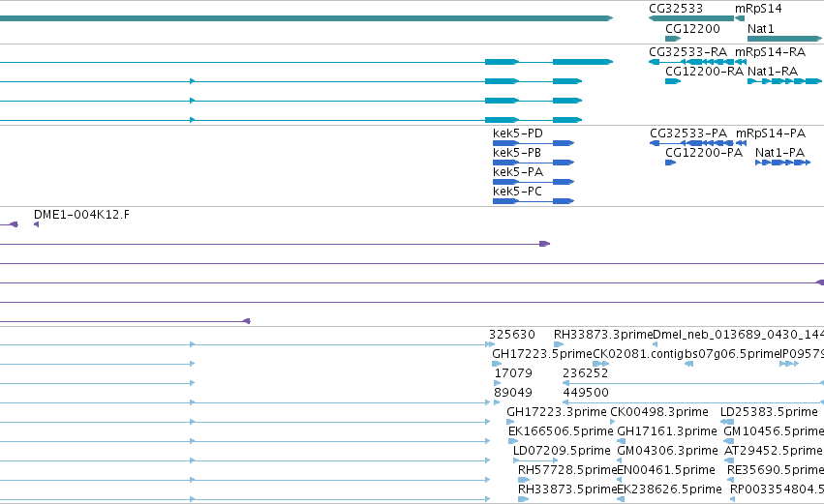Click the AT29452.5prime EST label
Viewport: 824px width, 504px height.
coord(773,451)
